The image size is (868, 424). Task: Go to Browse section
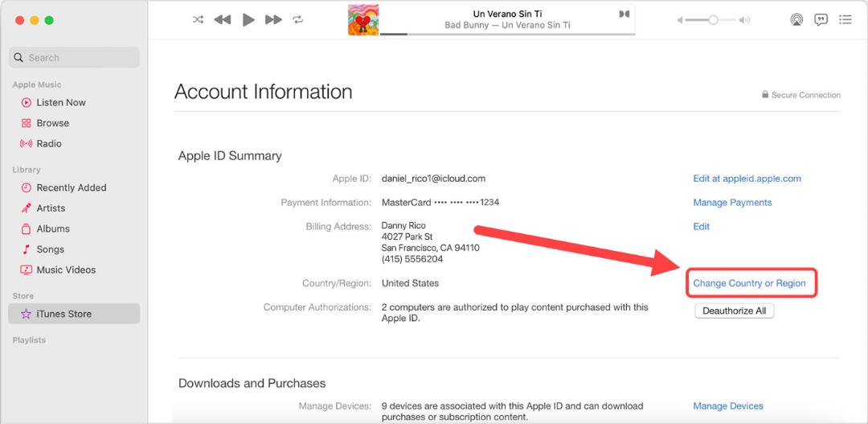pos(52,123)
